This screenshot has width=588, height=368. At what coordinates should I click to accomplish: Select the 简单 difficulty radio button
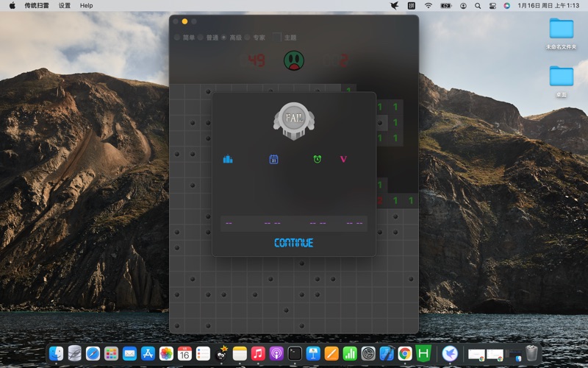(x=177, y=38)
